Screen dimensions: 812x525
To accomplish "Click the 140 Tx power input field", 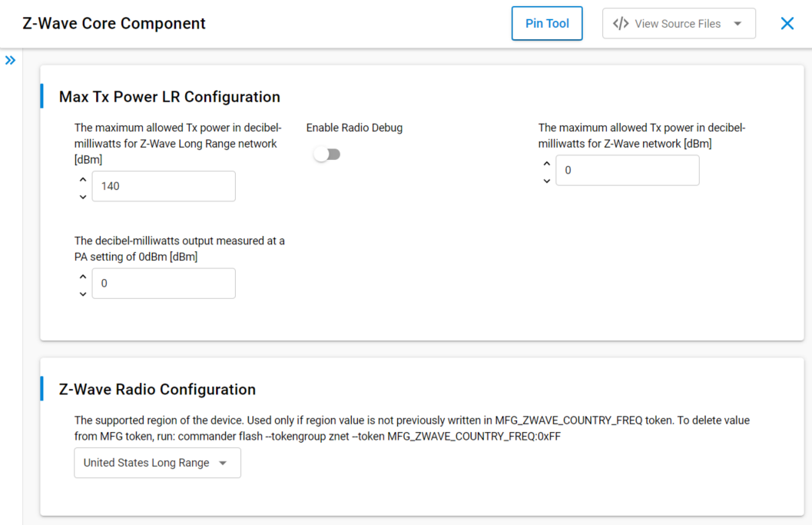I will click(163, 186).
